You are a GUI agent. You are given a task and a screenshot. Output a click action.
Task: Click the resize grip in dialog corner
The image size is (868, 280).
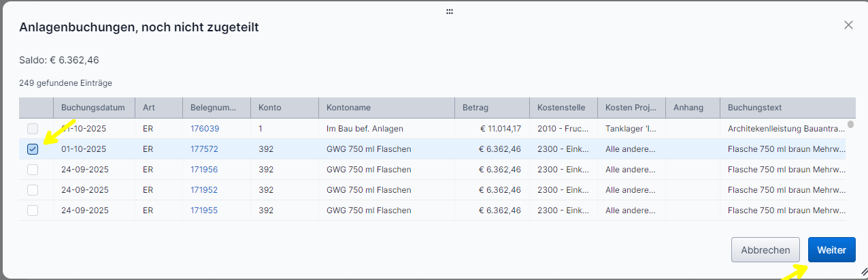(x=864, y=271)
